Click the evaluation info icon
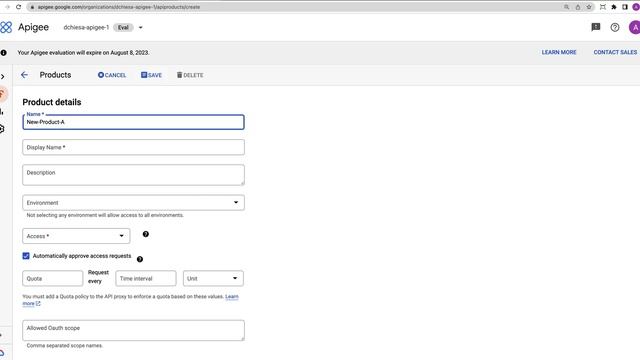 (4, 53)
